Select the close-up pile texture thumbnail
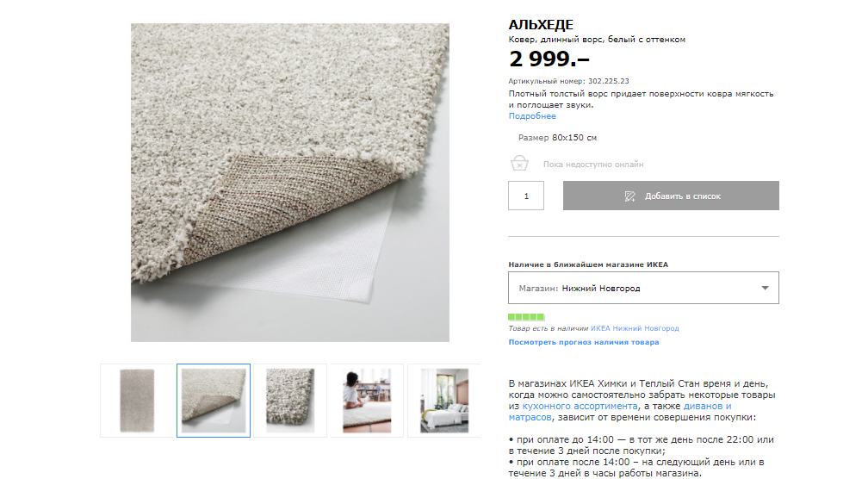Image resolution: width=868 pixels, height=479 pixels. [x=290, y=401]
